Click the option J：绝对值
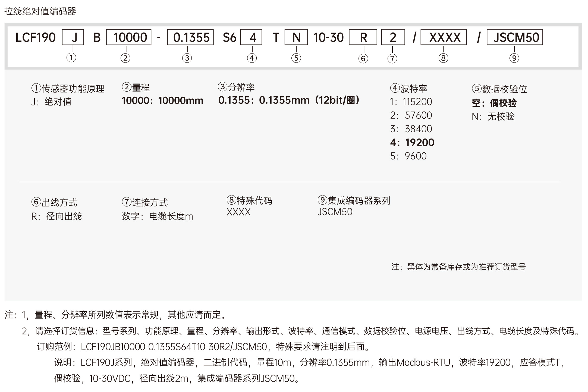 click(51, 102)
